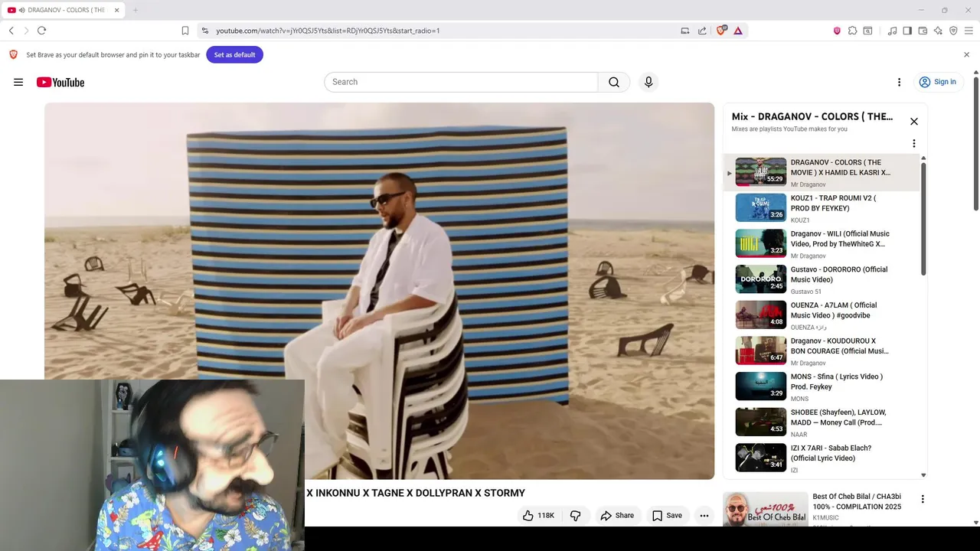980x551 pixels.
Task: Open browser extensions puzzle icon
Action: pyautogui.click(x=852, y=31)
